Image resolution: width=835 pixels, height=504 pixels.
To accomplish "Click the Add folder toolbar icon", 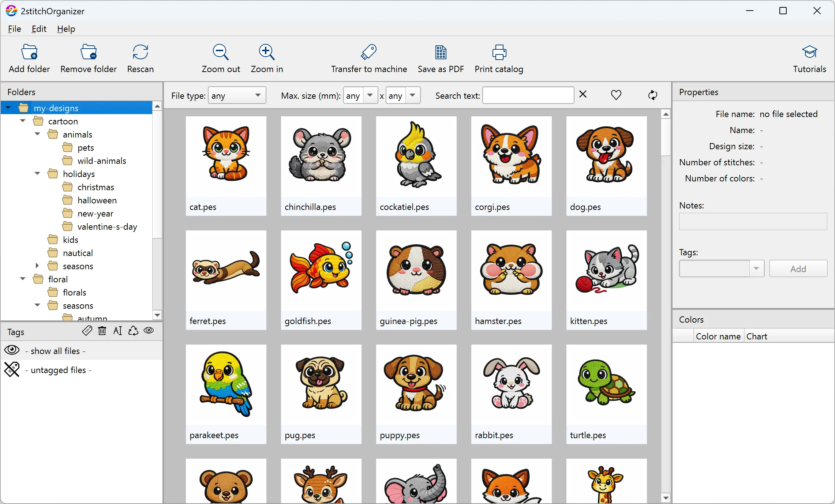I will (x=29, y=52).
